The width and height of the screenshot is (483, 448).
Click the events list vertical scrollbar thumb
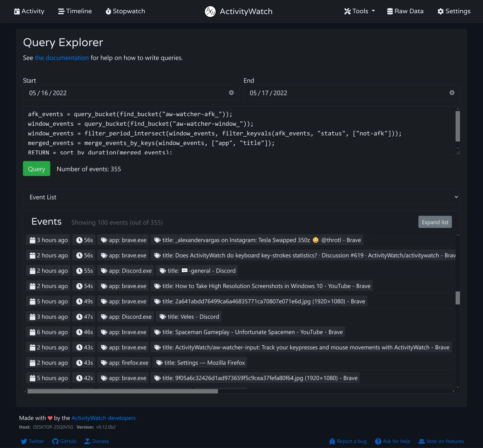point(458,298)
